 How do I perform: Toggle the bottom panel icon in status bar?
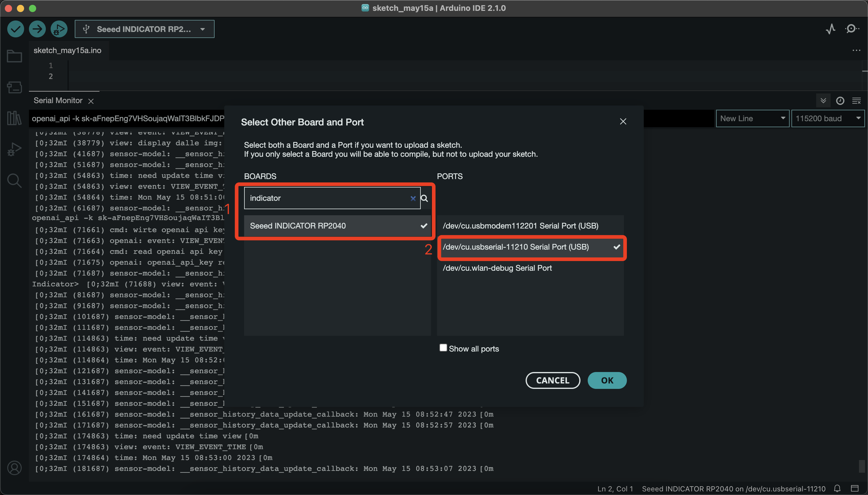tap(855, 489)
